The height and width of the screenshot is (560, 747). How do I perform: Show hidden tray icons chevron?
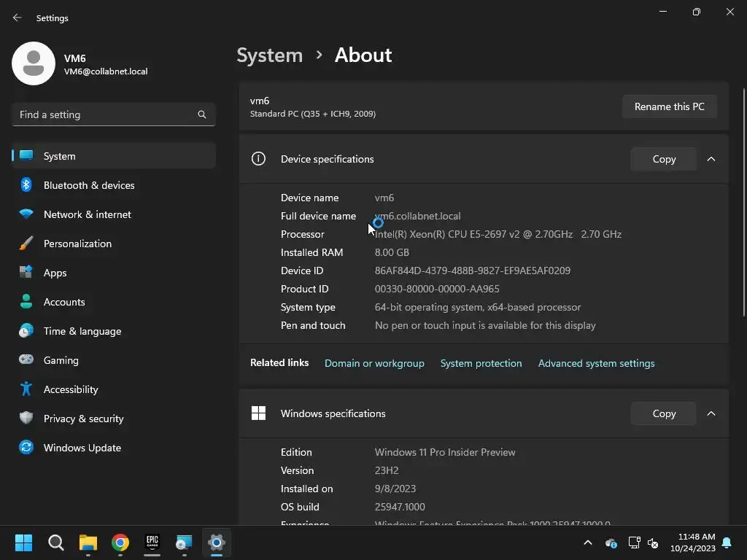(x=588, y=542)
